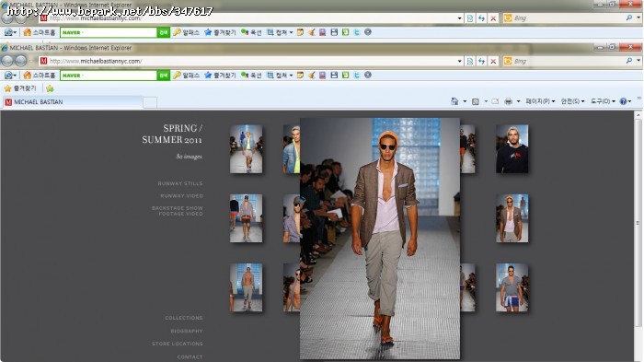Click Read Mail envelope icon on command bar

pos(495,101)
